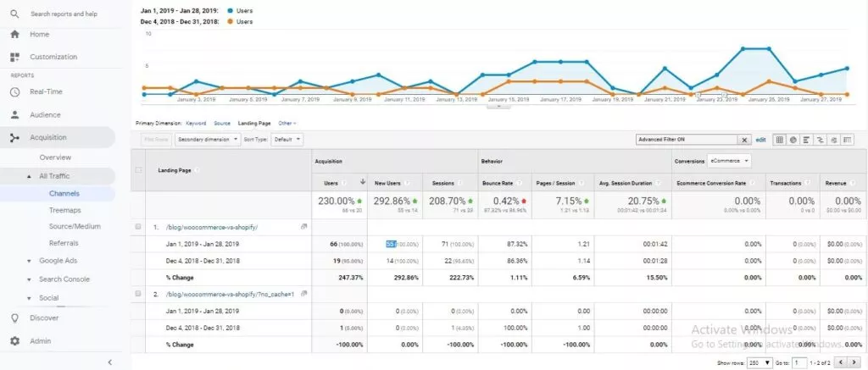The image size is (868, 370).
Task: Select Source/Medium in sidebar
Action: 75,226
